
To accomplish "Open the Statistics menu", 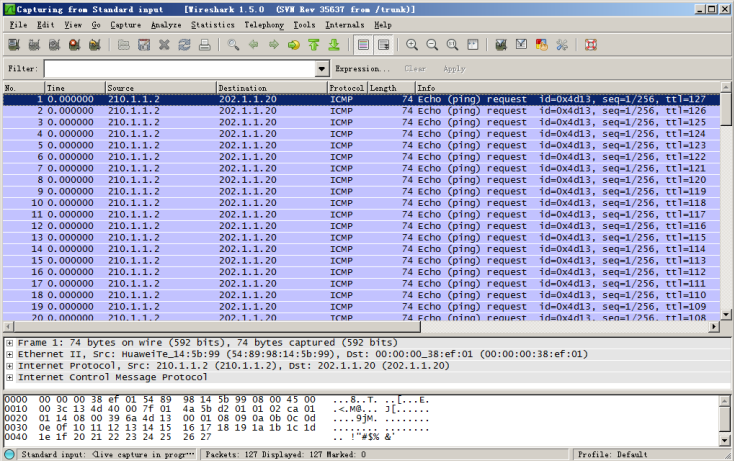I will click(212, 24).
